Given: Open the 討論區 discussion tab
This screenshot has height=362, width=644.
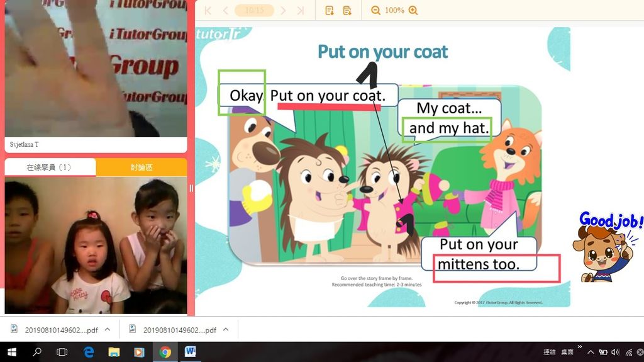Looking at the screenshot, I should tap(142, 167).
